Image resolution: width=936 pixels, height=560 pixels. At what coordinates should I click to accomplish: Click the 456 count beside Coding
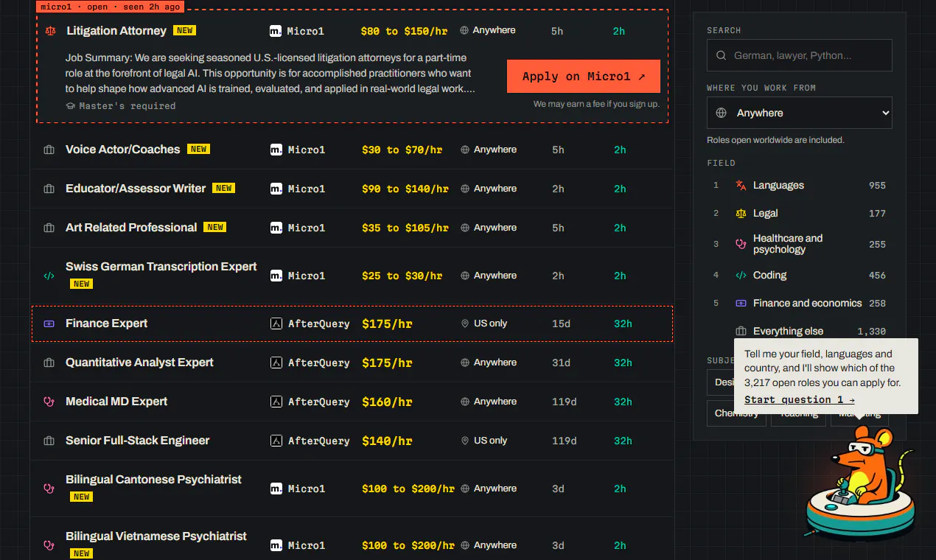click(877, 276)
